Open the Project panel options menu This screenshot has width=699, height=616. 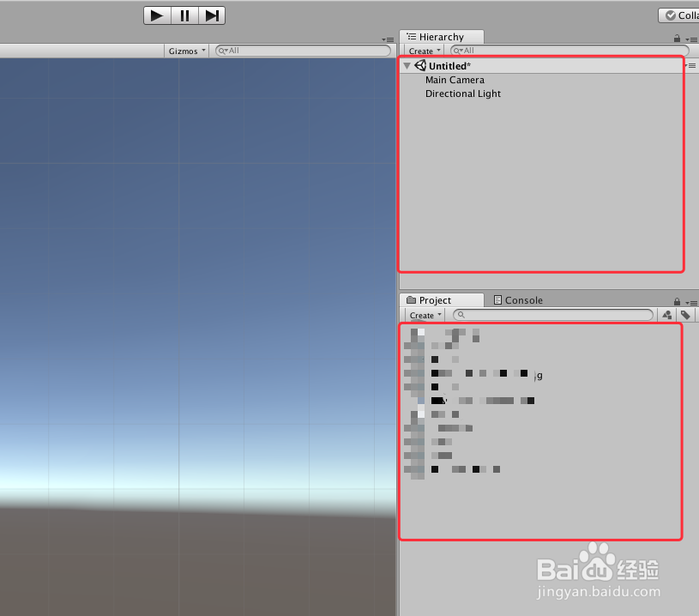tap(691, 303)
